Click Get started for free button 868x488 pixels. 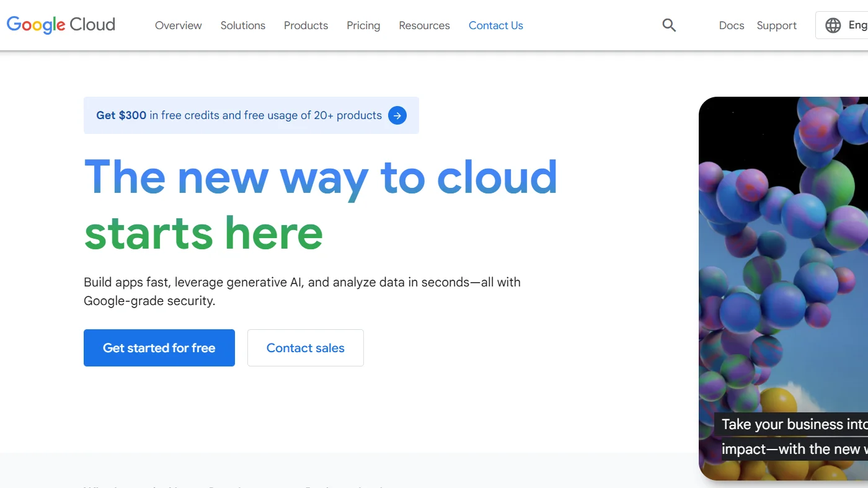click(159, 348)
